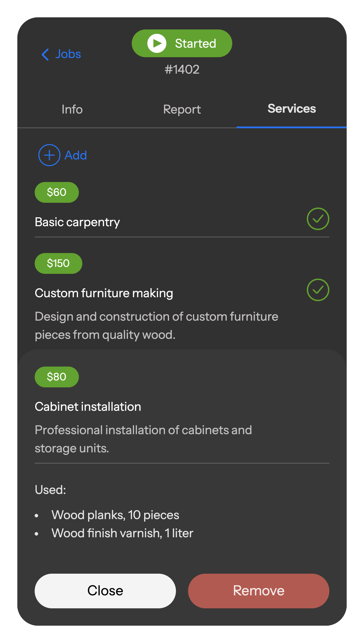Screen dimensions: 364x643
Task: Tap the plus circle Add icon
Action: 49,155
